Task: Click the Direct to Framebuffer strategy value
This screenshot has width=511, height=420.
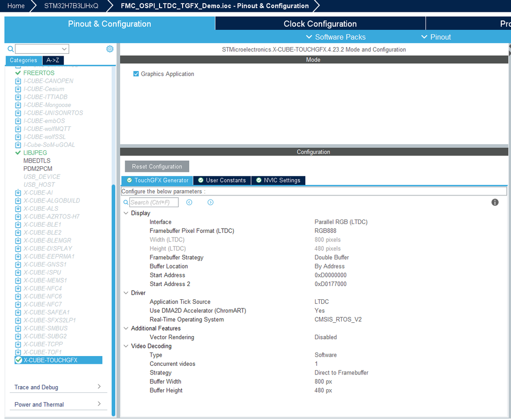Action: pyautogui.click(x=341, y=372)
